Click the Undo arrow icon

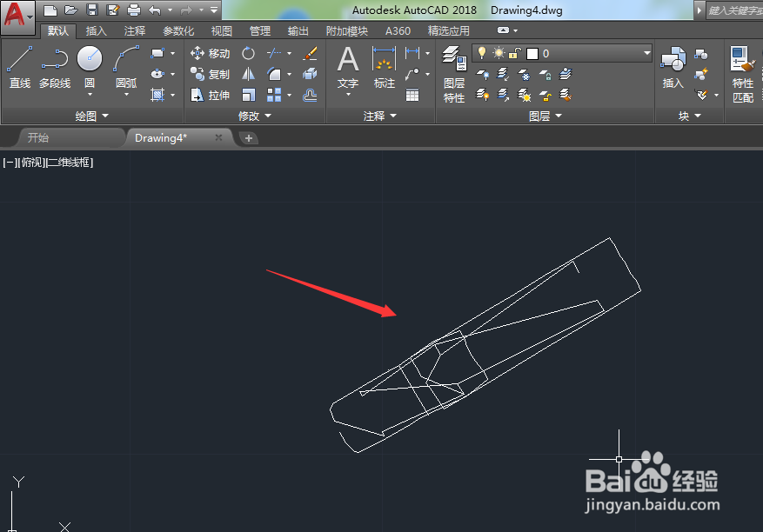tap(155, 10)
